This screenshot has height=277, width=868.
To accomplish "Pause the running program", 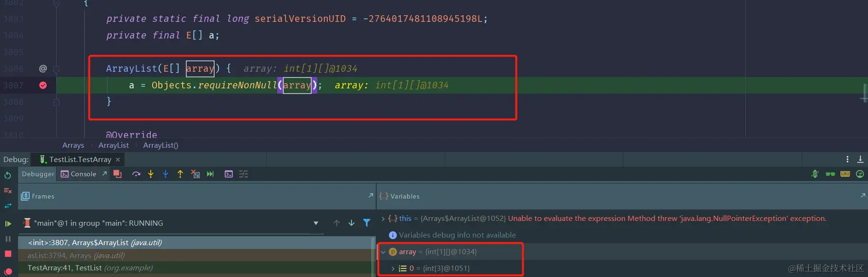I will [8, 239].
